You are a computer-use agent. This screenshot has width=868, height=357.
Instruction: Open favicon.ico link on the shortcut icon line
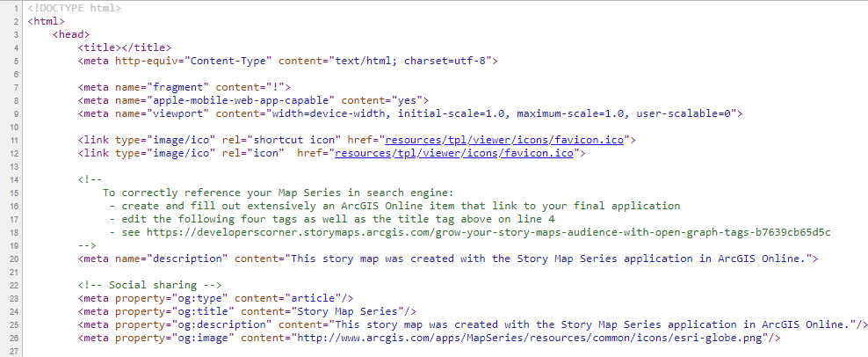(x=590, y=139)
